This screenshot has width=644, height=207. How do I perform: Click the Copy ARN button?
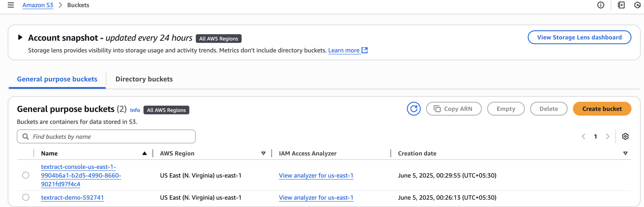454,109
